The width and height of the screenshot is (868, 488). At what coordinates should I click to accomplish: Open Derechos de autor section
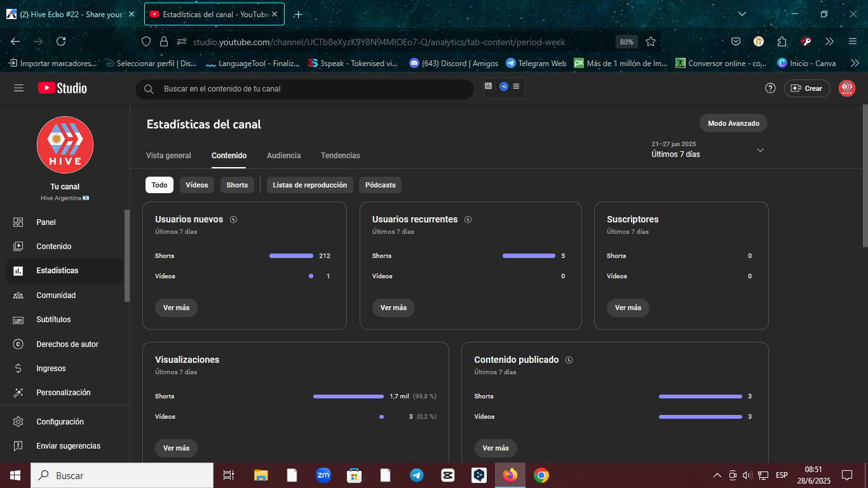click(65, 344)
